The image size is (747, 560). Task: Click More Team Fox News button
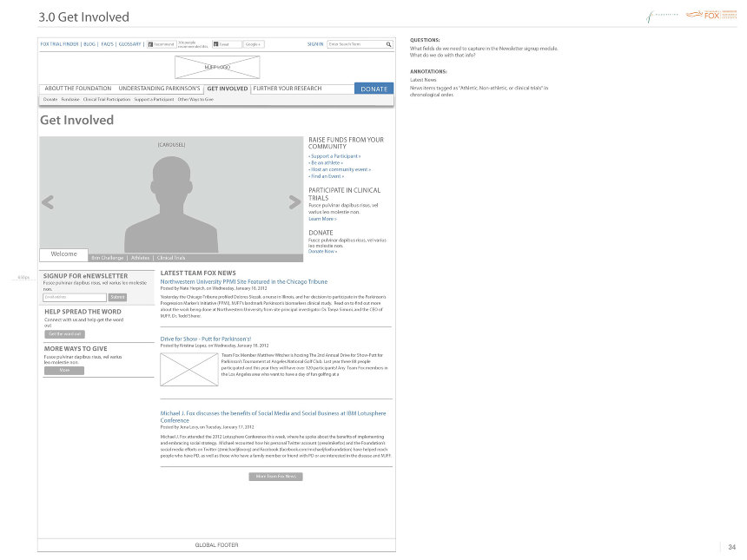276,477
